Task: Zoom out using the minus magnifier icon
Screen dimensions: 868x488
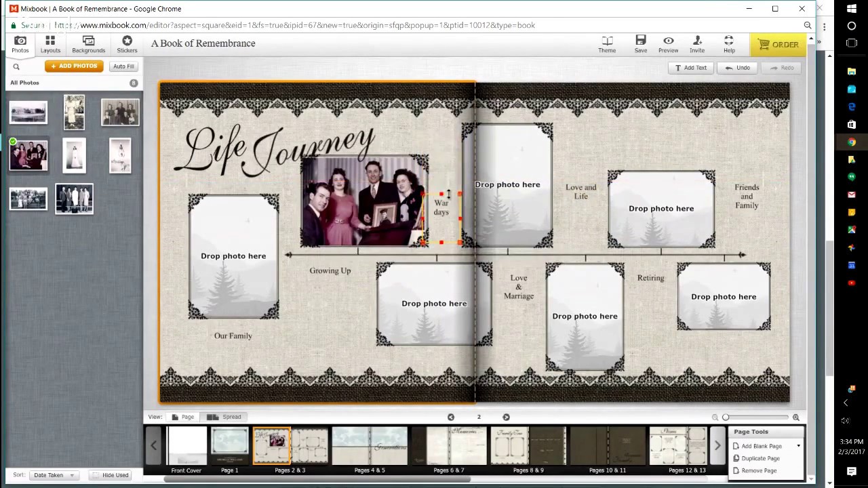Action: click(x=715, y=418)
